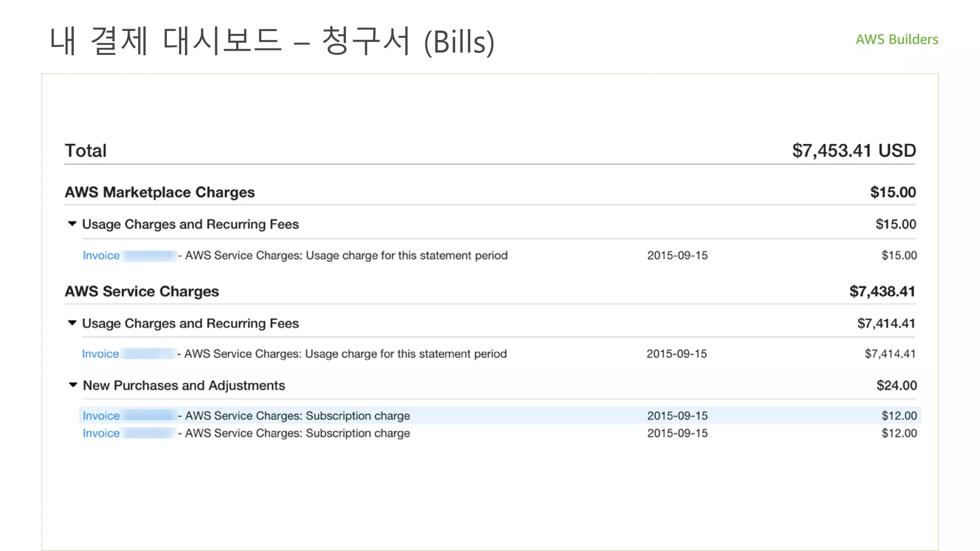Collapse AWS Service Usage Charges section triangle
Image resolution: width=980 pixels, height=551 pixels.
point(72,323)
